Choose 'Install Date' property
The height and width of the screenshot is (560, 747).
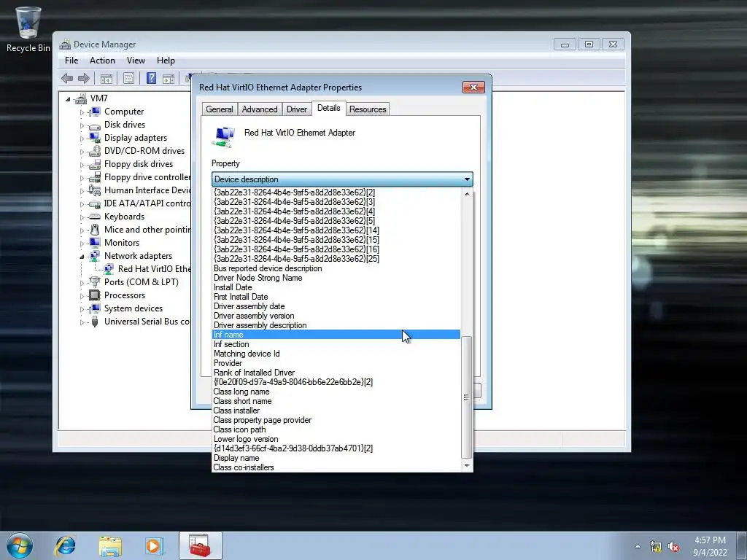point(336,287)
